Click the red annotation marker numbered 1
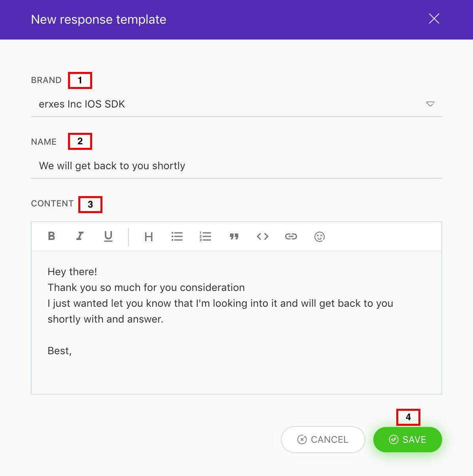Image resolution: width=473 pixels, height=476 pixels. tap(80, 80)
